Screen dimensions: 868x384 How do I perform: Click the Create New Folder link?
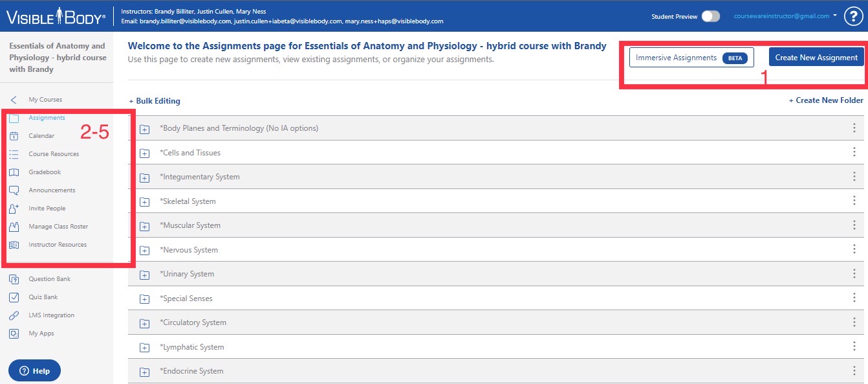click(x=826, y=100)
